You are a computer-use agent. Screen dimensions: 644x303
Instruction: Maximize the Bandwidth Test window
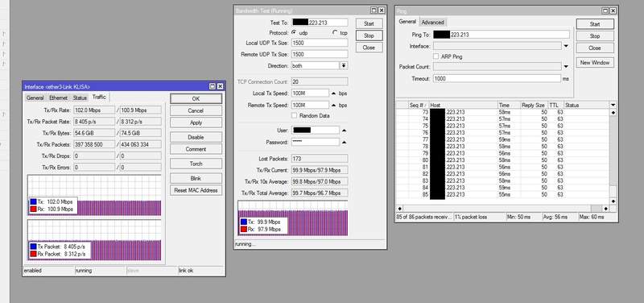(x=374, y=10)
